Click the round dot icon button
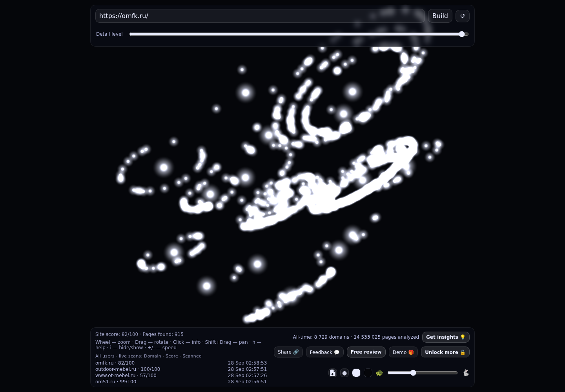The height and width of the screenshot is (392, 565). [344, 373]
